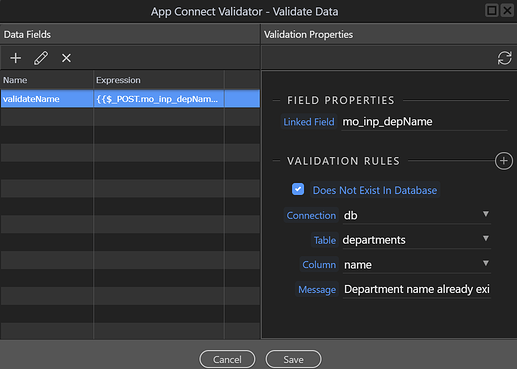Click the Does Not Exist In Database label
The image size is (517, 369).
(375, 190)
